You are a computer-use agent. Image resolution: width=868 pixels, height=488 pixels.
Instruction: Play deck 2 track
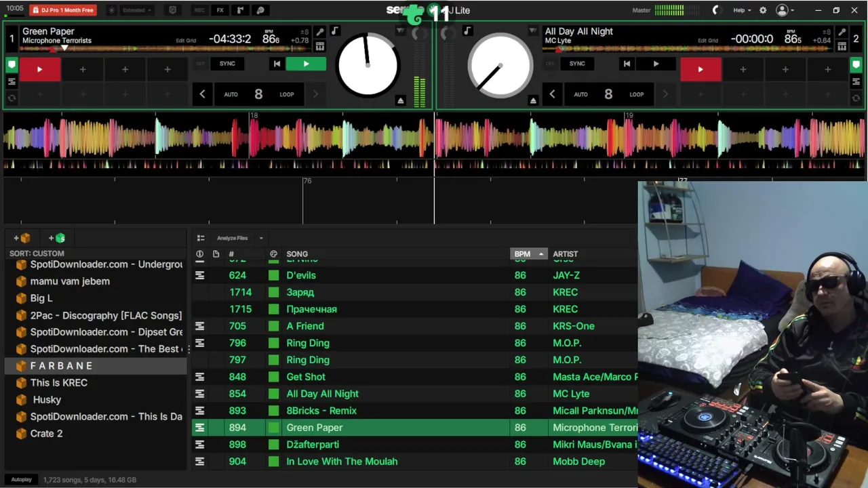coord(656,64)
